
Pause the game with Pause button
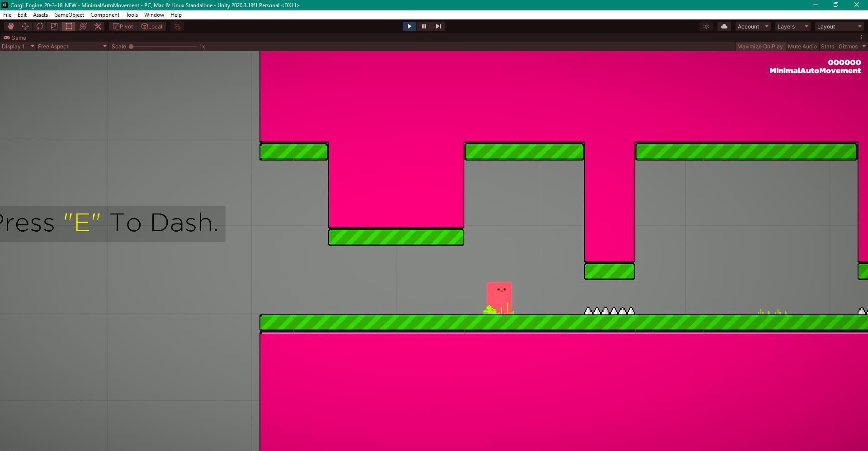click(424, 26)
